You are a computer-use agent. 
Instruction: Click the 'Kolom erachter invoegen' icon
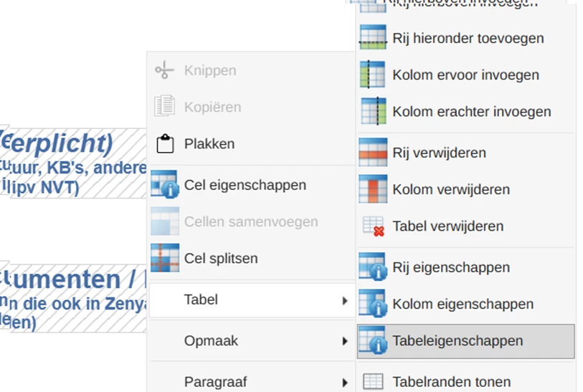[x=373, y=111]
